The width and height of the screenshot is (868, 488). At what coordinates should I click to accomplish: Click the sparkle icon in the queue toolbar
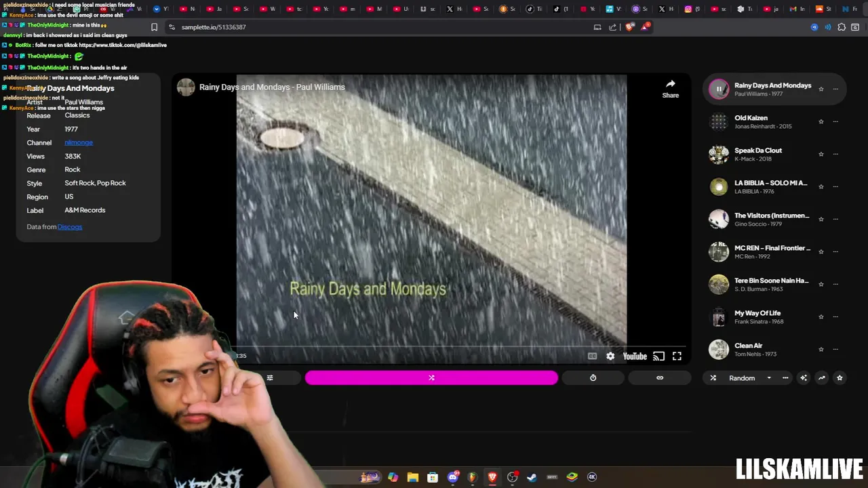[804, 378]
